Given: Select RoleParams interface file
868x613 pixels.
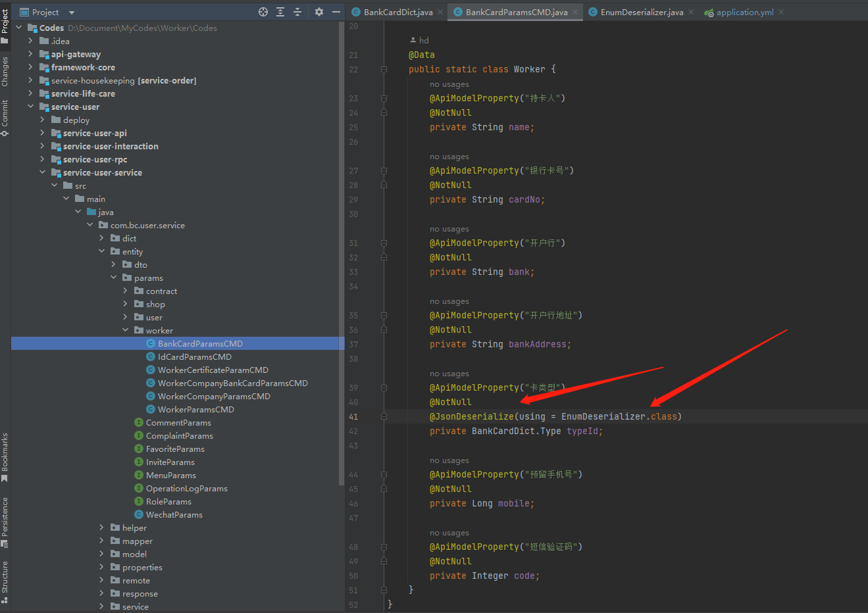Looking at the screenshot, I should (x=168, y=501).
